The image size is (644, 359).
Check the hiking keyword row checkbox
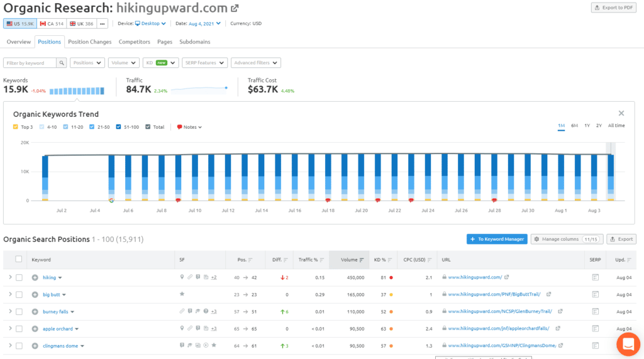(19, 278)
